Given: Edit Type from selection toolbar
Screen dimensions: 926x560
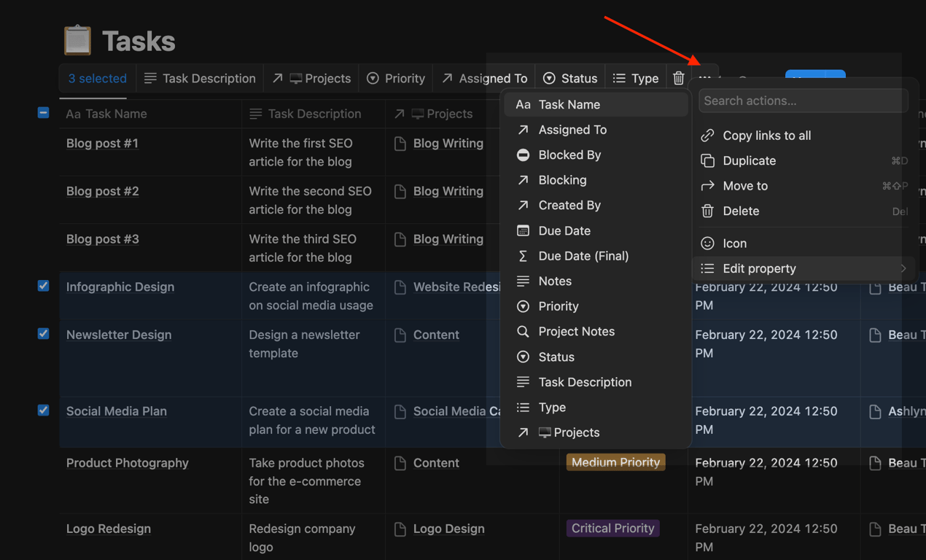Looking at the screenshot, I should coord(635,78).
